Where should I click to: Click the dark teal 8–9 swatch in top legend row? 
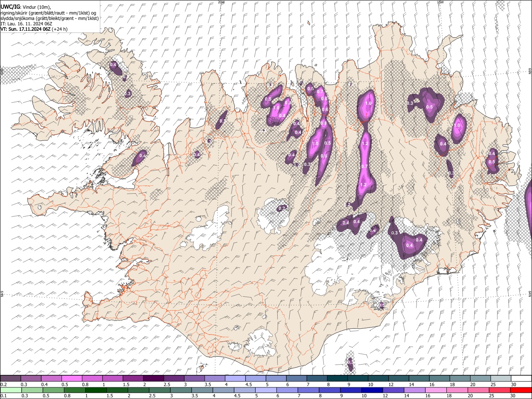[337, 379]
